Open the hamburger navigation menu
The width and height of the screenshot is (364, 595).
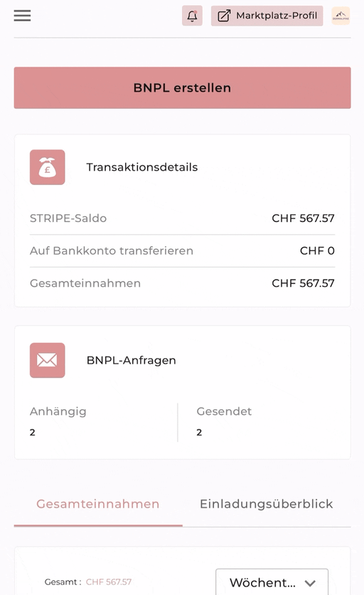point(22,16)
